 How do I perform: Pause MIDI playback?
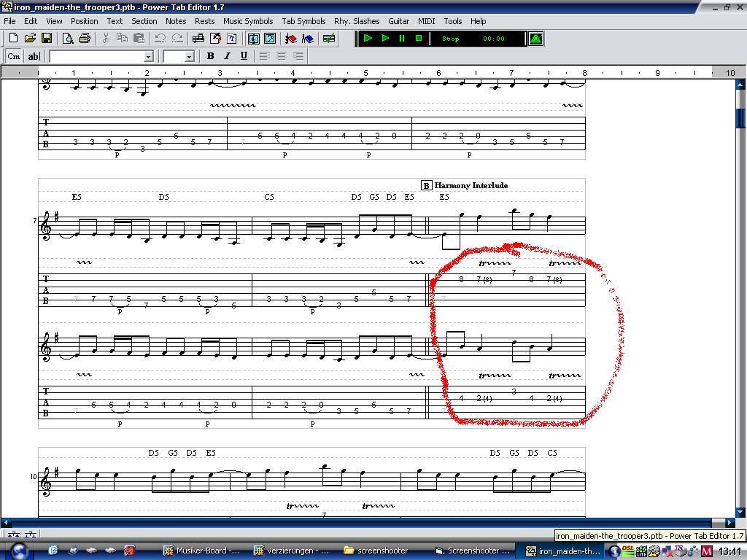tap(402, 39)
